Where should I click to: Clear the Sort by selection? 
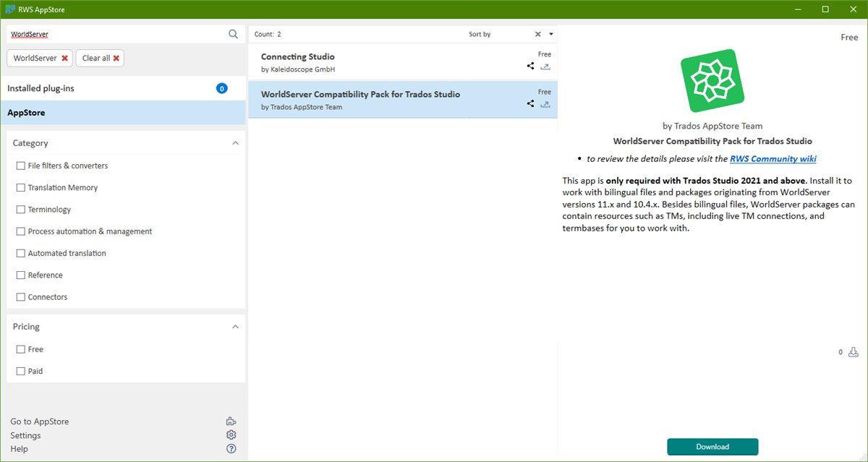coord(537,34)
